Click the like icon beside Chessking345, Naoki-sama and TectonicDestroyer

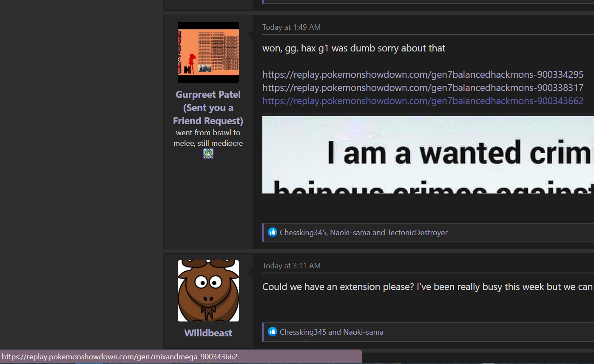point(273,232)
